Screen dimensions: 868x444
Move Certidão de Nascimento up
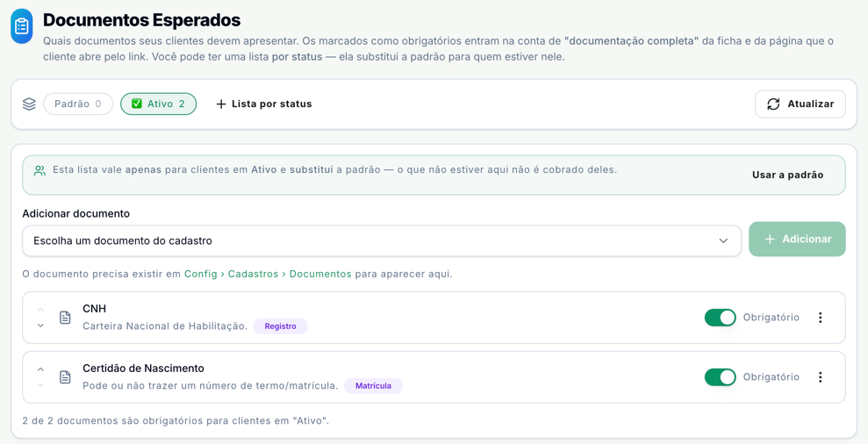pyautogui.click(x=40, y=369)
